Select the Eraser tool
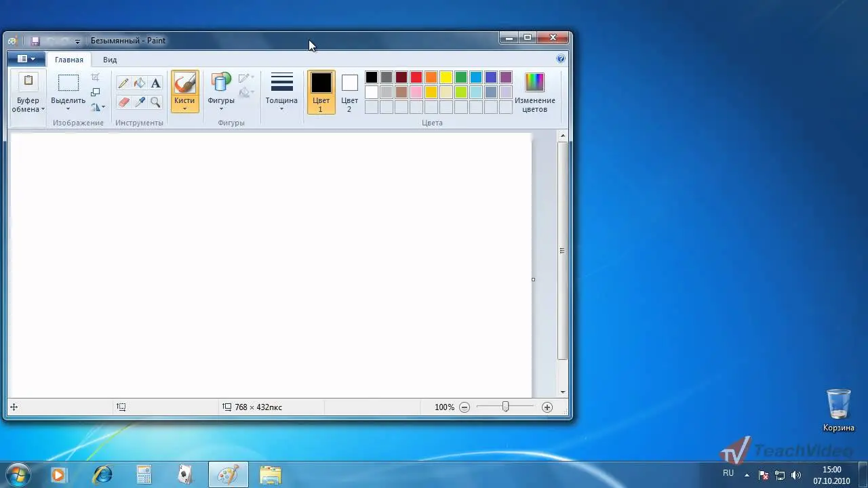The image size is (868, 488). coord(123,102)
